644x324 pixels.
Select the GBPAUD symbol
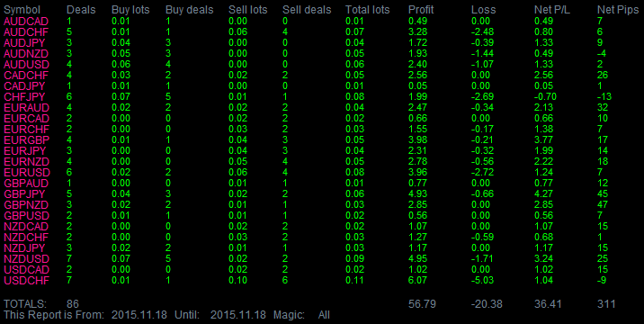pos(26,183)
